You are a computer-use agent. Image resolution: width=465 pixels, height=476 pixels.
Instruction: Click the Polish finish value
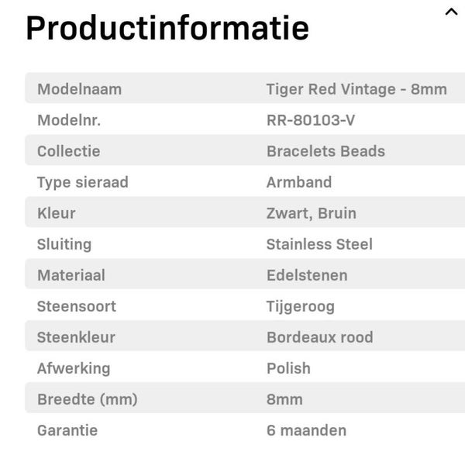click(x=288, y=368)
